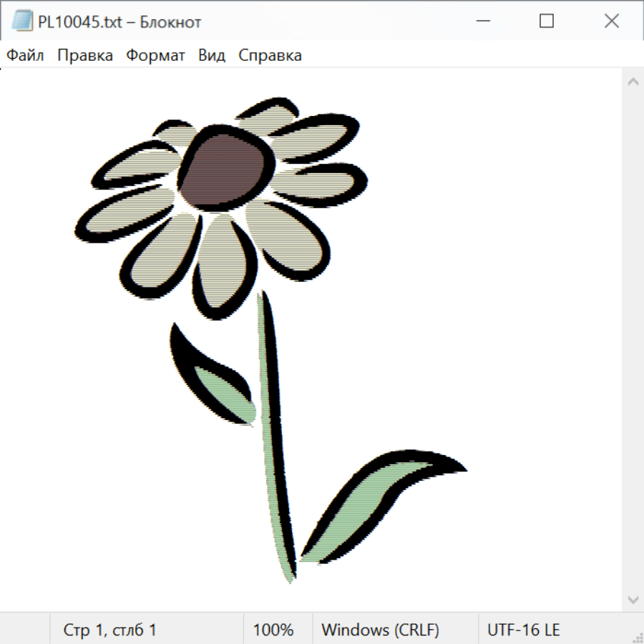Open the Вид menu
Image resolution: width=644 pixels, height=644 pixels.
(x=212, y=55)
